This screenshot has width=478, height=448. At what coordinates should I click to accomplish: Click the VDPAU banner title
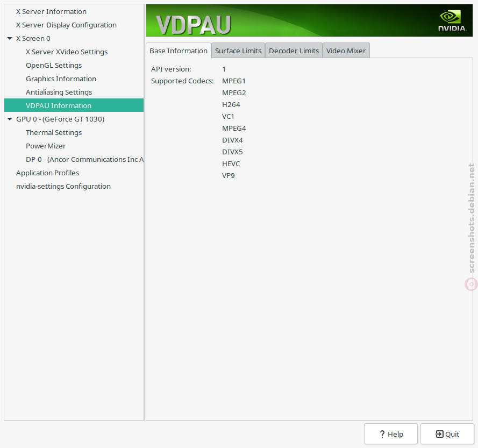pyautogui.click(x=194, y=25)
